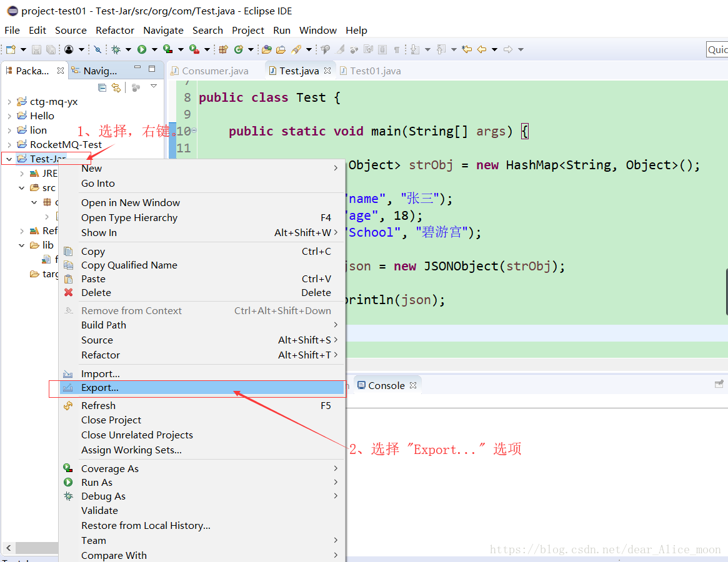Toggle Link with Editor in Package Explorer
Viewport: 728px width, 562px height.
pos(116,87)
